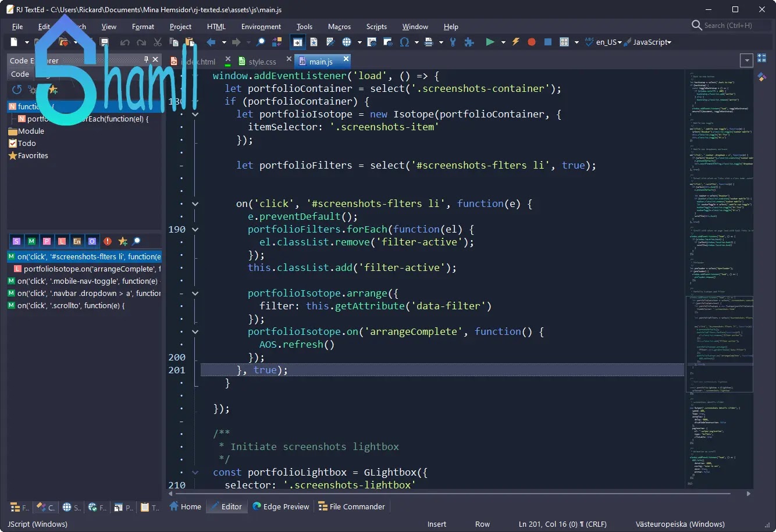Click the red exclamation icon in explorer
776x532 pixels.
108,241
